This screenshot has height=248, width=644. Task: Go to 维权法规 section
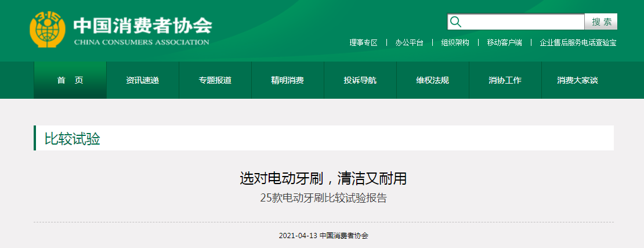[x=432, y=80]
